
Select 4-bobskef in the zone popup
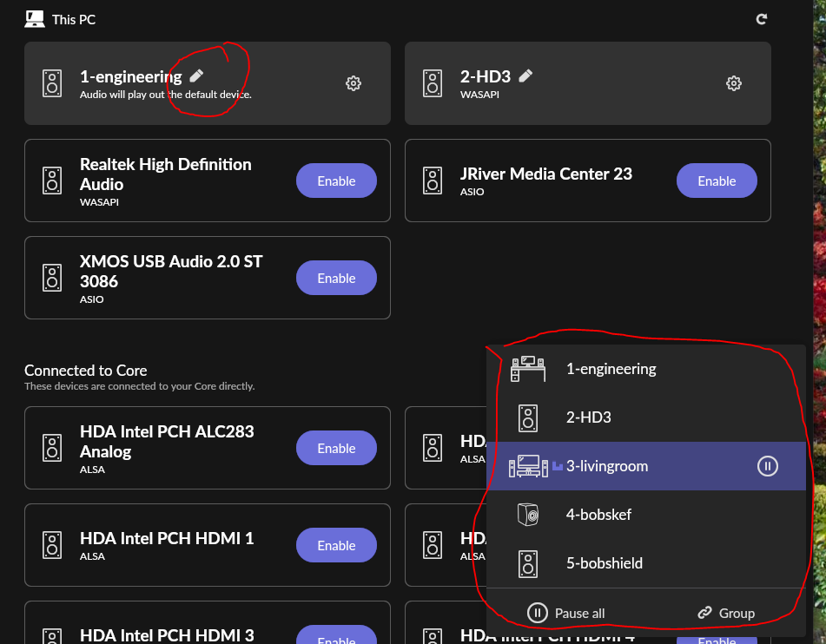[598, 515]
